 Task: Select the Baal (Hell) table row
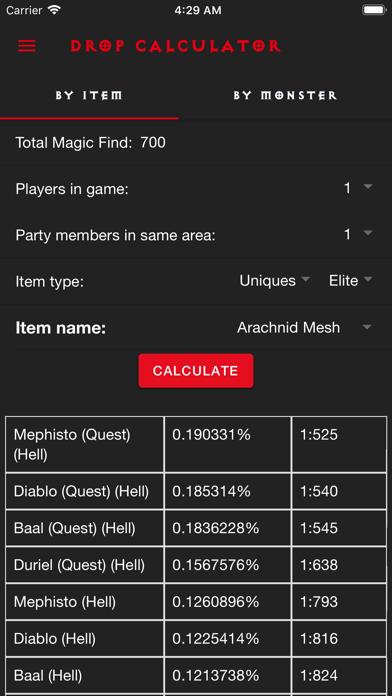196,676
